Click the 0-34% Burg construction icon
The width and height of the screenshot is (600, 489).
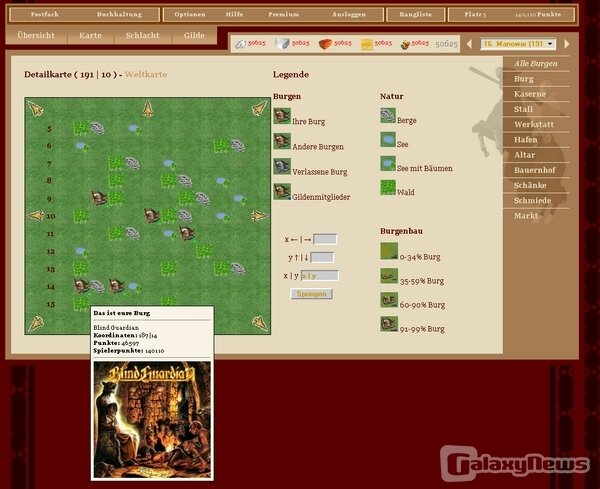pyautogui.click(x=389, y=251)
